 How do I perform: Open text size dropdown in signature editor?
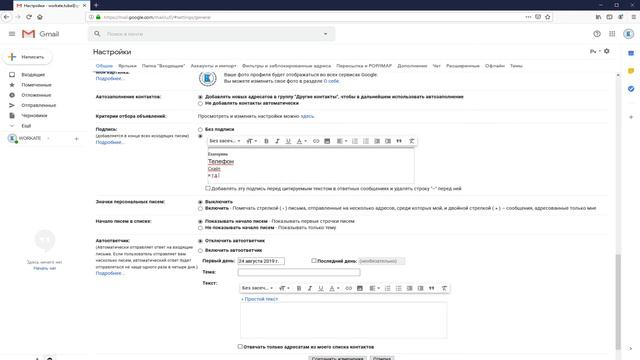251,141
